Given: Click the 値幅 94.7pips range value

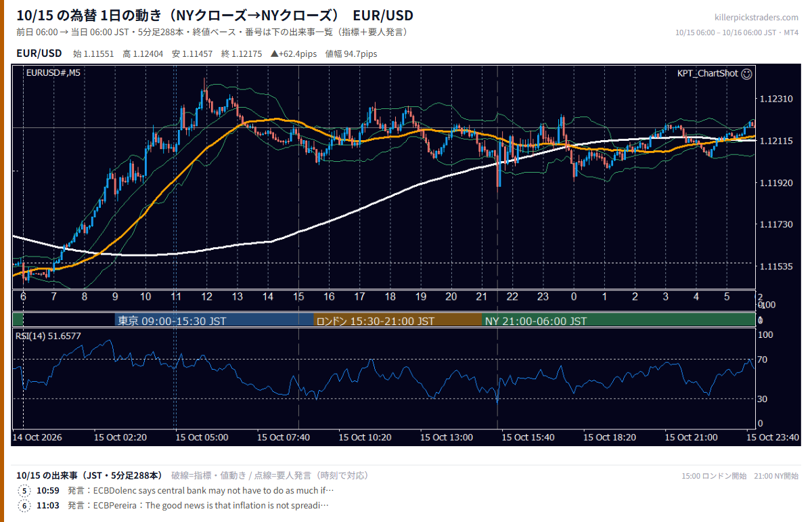Looking at the screenshot, I should [x=351, y=53].
